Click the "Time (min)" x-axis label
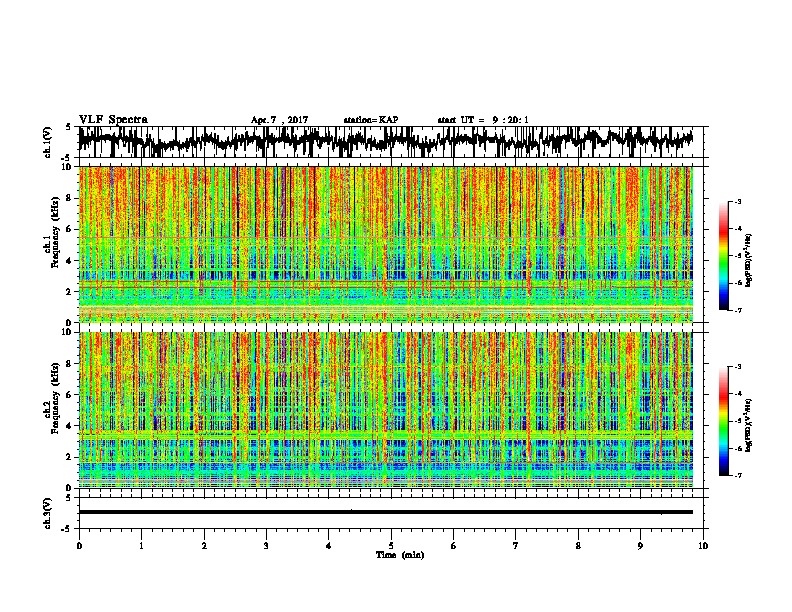The image size is (792, 612). [x=400, y=555]
